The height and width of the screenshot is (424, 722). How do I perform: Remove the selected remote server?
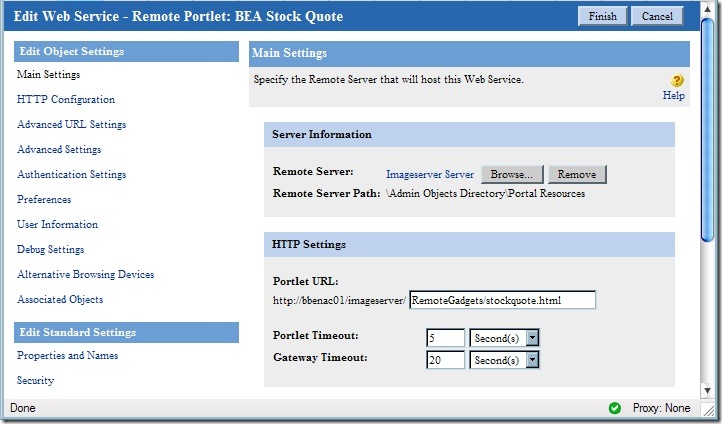click(576, 174)
